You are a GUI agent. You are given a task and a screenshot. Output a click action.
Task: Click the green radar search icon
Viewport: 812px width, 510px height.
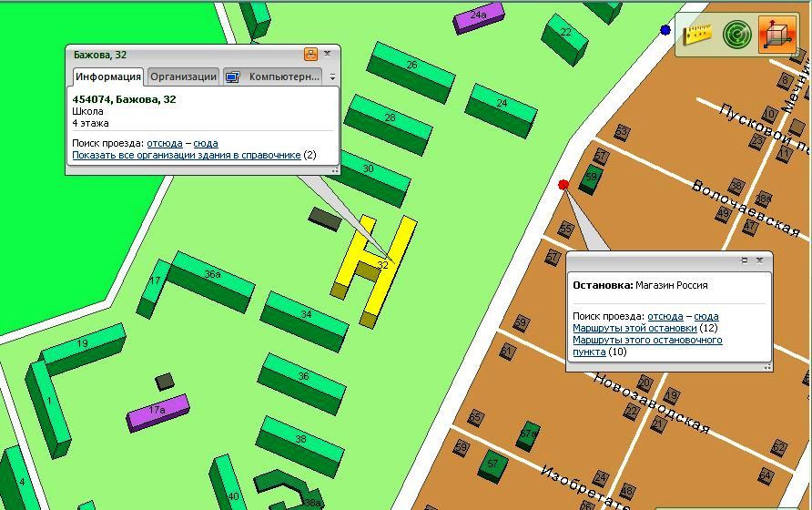pos(736,35)
